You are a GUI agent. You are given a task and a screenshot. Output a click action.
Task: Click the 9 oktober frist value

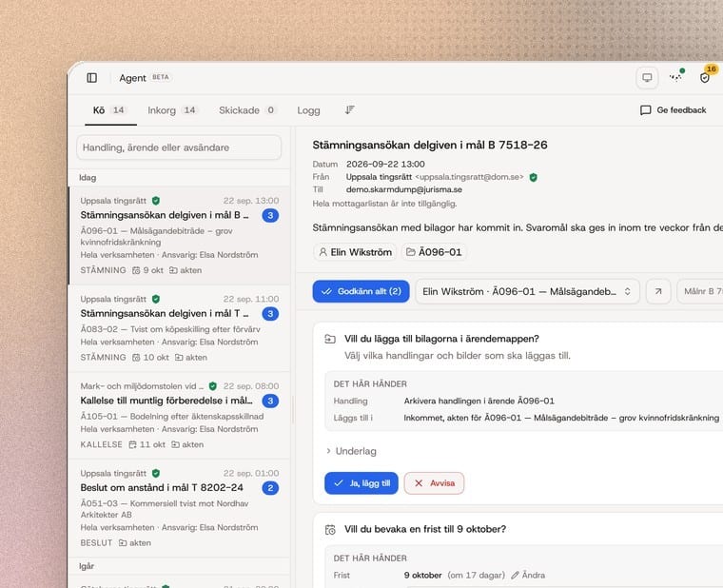(422, 575)
